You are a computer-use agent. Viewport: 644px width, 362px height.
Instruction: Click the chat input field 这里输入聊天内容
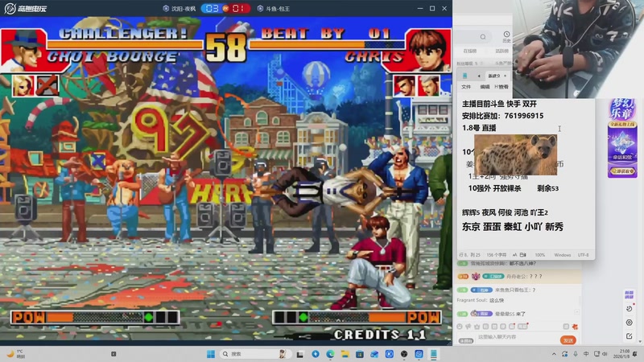point(515,337)
